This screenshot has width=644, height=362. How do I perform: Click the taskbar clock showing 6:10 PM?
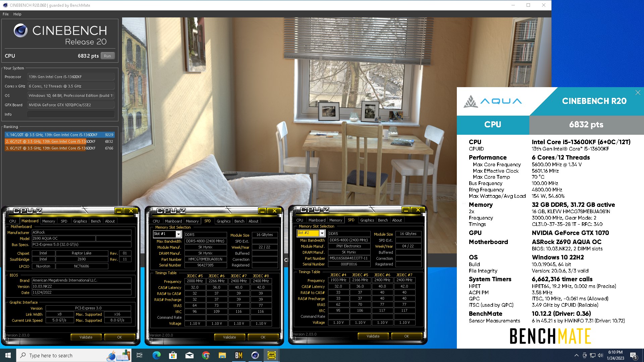pyautogui.click(x=615, y=355)
